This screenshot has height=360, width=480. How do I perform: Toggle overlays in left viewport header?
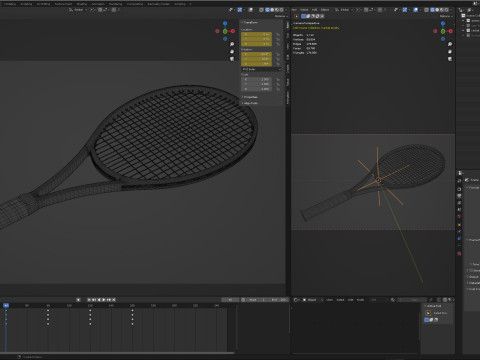(x=251, y=10)
